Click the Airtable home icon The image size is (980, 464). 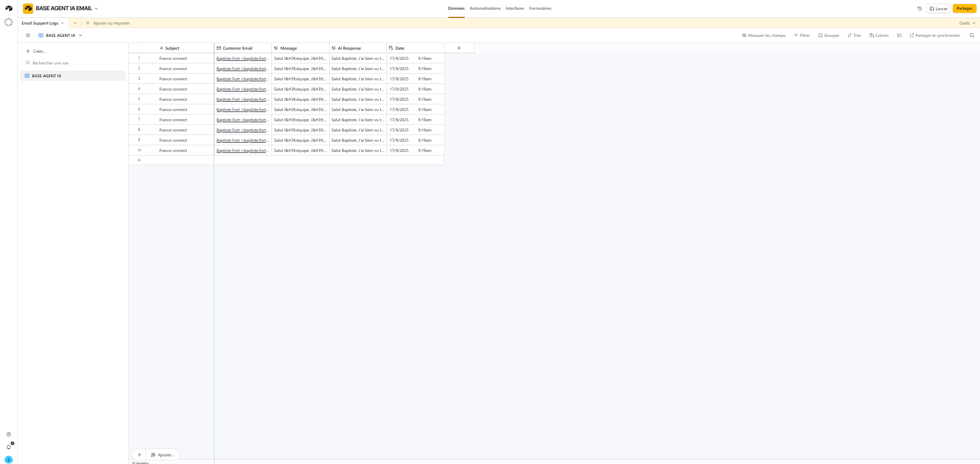tap(9, 8)
